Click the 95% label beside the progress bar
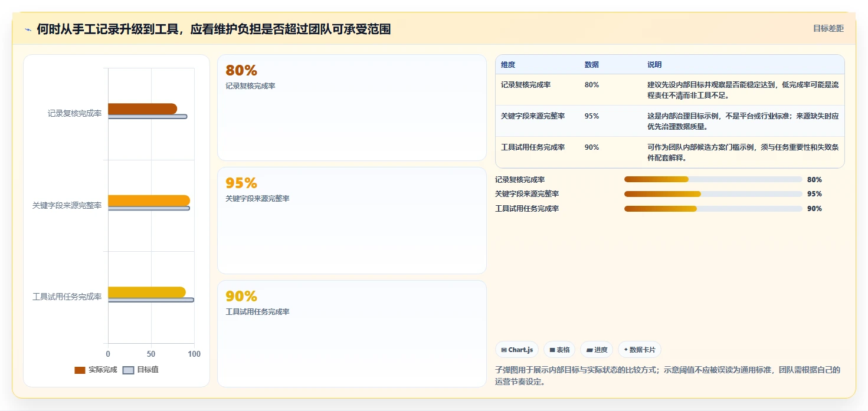Image resolution: width=868 pixels, height=411 pixels. (814, 194)
